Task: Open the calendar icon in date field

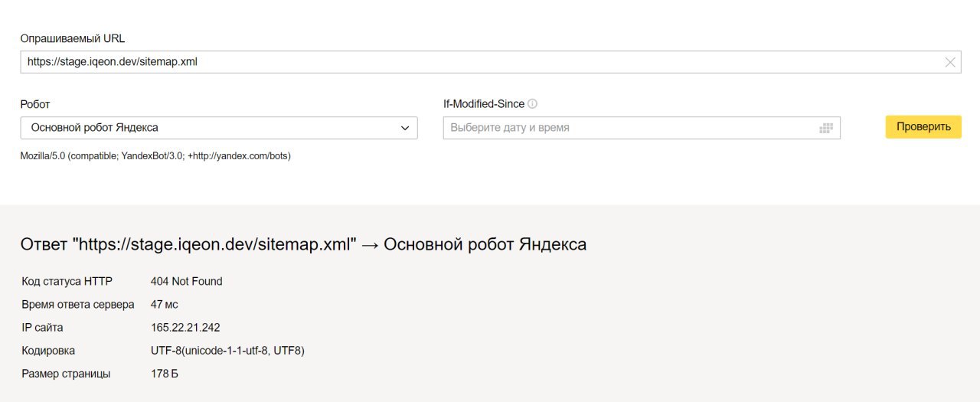Action: point(825,128)
